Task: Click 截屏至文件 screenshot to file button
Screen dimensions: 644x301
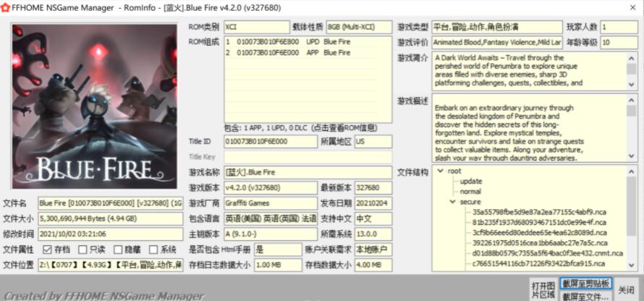Action: coord(585,296)
